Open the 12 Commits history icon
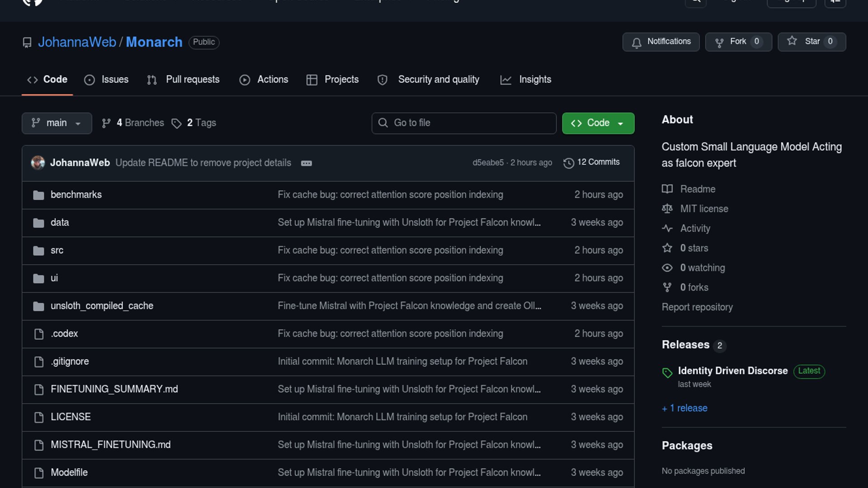Image resolution: width=868 pixels, height=488 pixels. 569,163
